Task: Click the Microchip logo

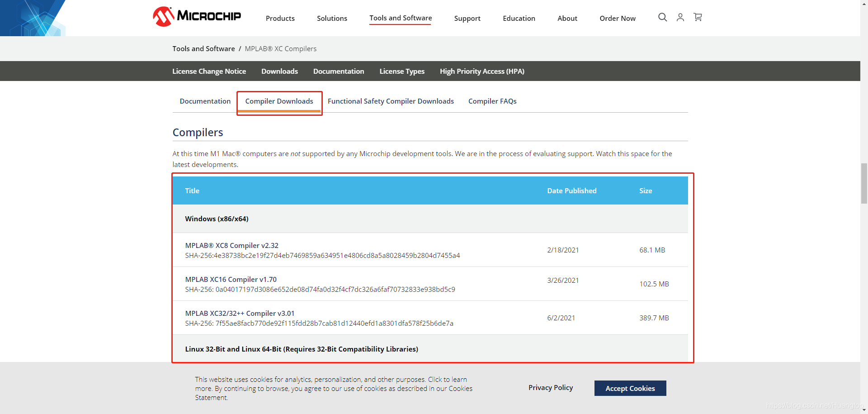Action: 197,17
